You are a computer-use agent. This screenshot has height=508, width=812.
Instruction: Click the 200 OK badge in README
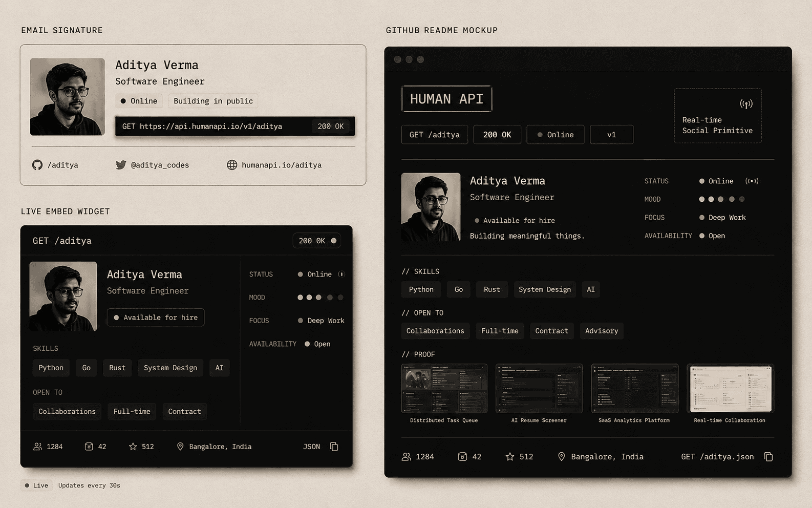[x=497, y=135]
